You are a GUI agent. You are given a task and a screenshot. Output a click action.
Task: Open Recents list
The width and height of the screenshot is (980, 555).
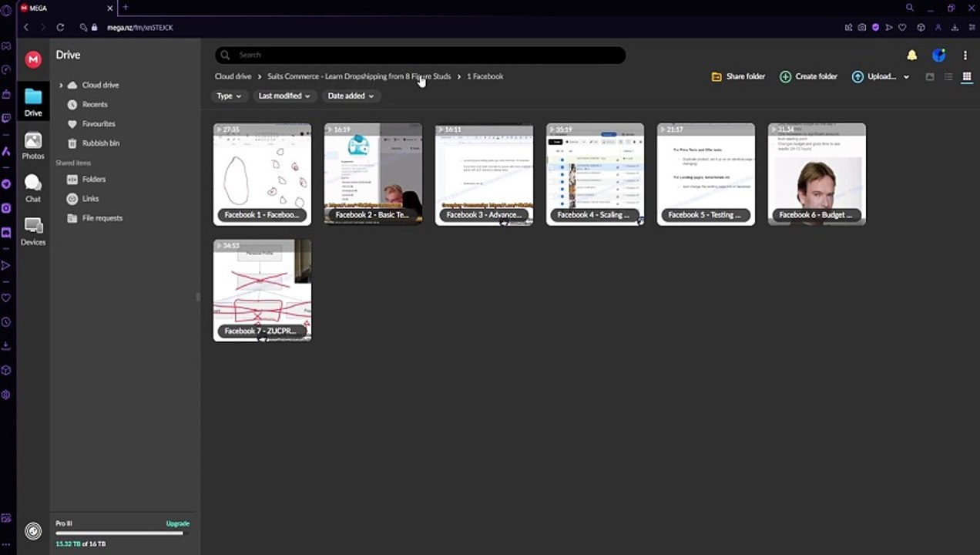coord(95,104)
